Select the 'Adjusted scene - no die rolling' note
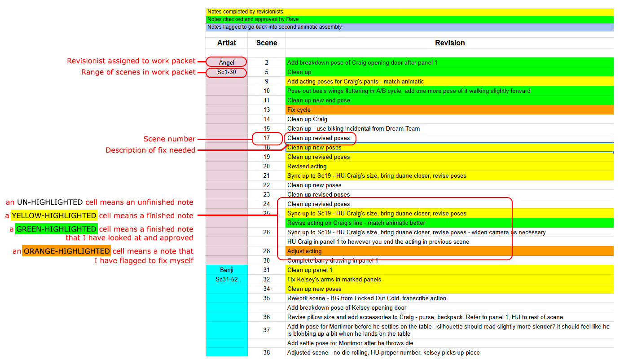Viewport: 624px width, 364px height. coord(450,352)
